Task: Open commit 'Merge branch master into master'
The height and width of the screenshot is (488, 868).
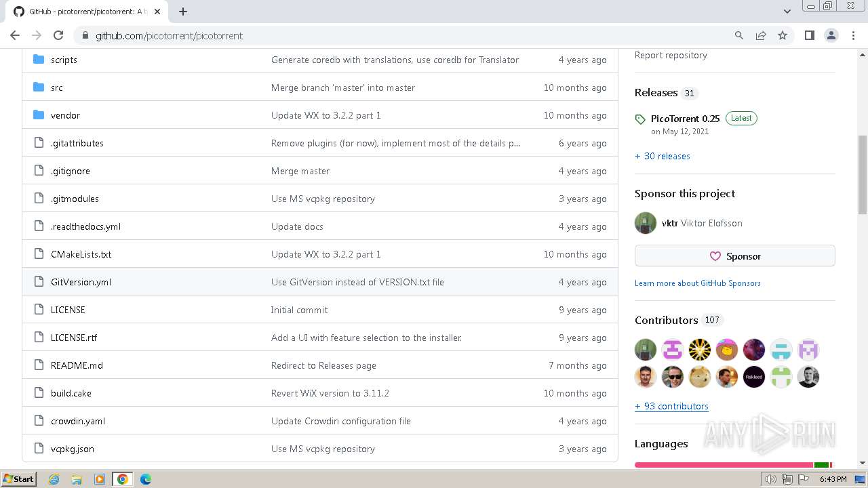Action: tap(343, 87)
